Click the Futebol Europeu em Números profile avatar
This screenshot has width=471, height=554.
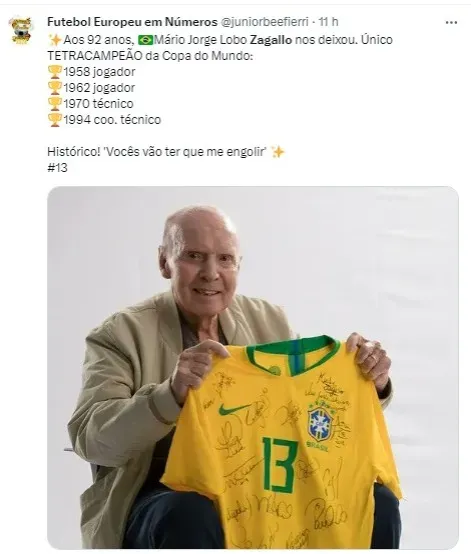click(21, 30)
